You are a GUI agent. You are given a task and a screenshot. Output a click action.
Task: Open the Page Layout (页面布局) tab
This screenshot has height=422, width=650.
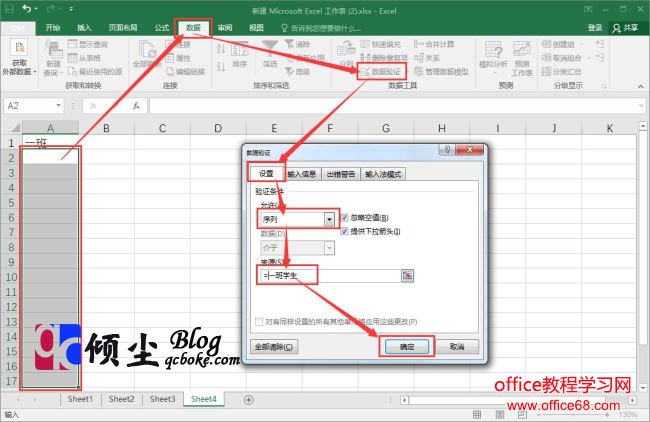point(123,28)
